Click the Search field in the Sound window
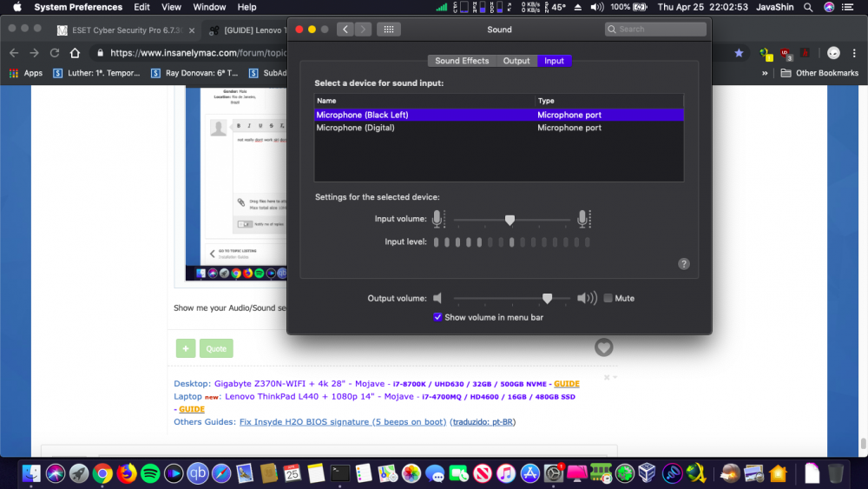Image resolution: width=868 pixels, height=489 pixels. pyautogui.click(x=655, y=30)
